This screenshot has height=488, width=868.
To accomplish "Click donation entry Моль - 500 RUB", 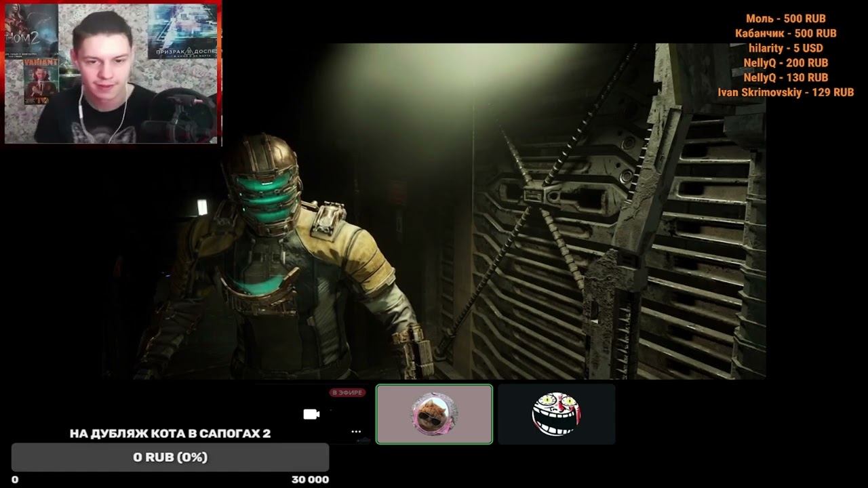I will 786,19.
